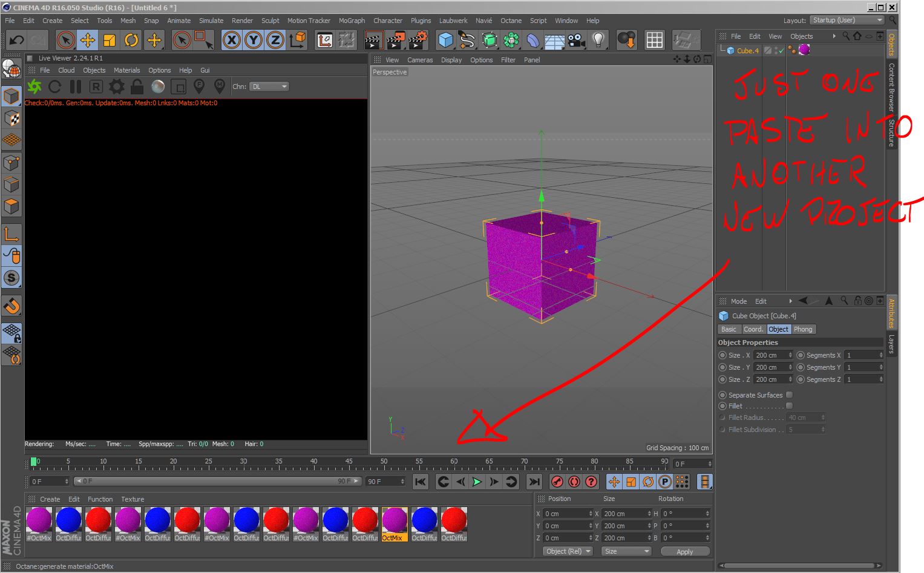
Task: Toggle the animation dot beside Size . X
Action: [x=722, y=355]
